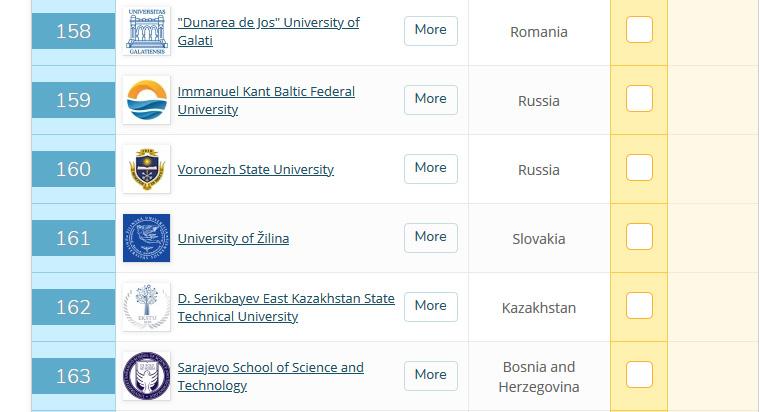Check the box for Sarajevo School row
The width and height of the screenshot is (759, 412).
pyautogui.click(x=639, y=375)
